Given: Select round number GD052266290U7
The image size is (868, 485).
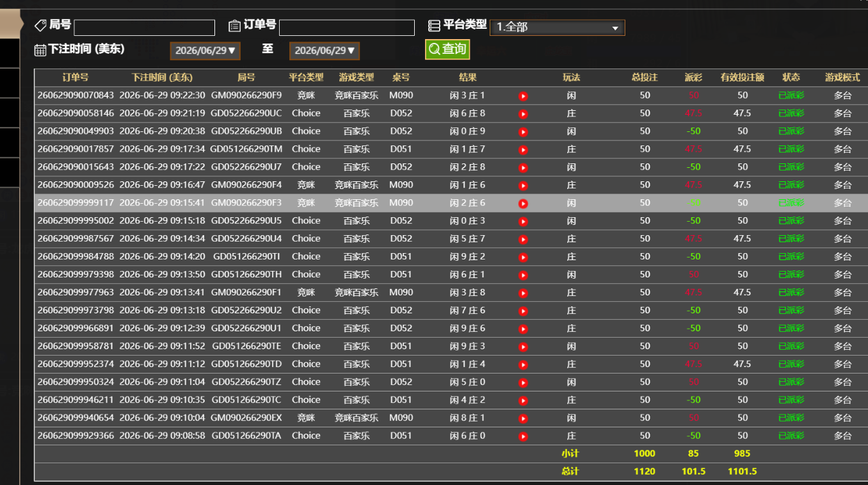Looking at the screenshot, I should tap(246, 167).
